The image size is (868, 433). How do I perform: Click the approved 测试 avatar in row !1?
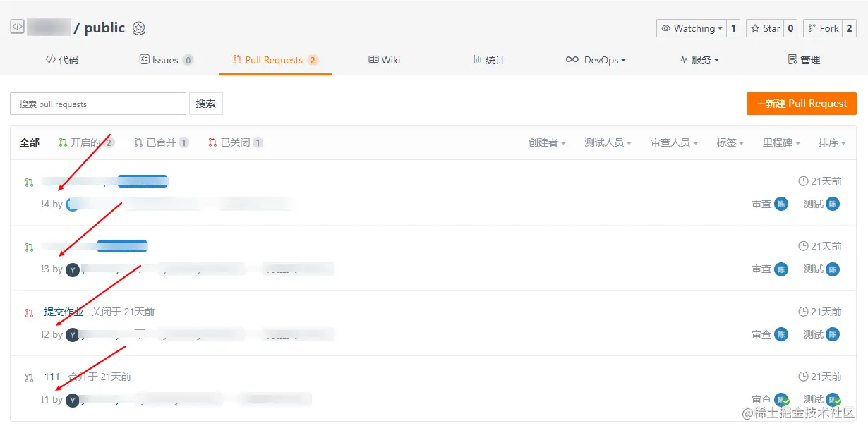833,400
